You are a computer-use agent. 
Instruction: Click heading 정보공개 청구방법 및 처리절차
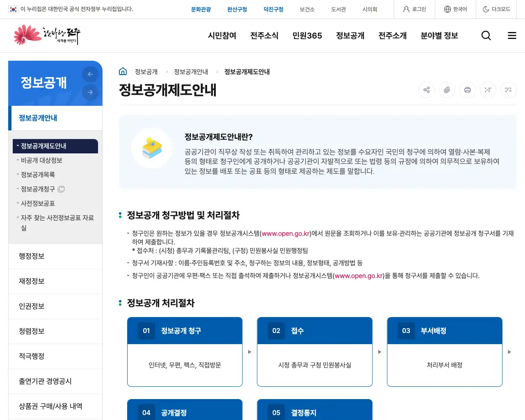click(x=183, y=215)
